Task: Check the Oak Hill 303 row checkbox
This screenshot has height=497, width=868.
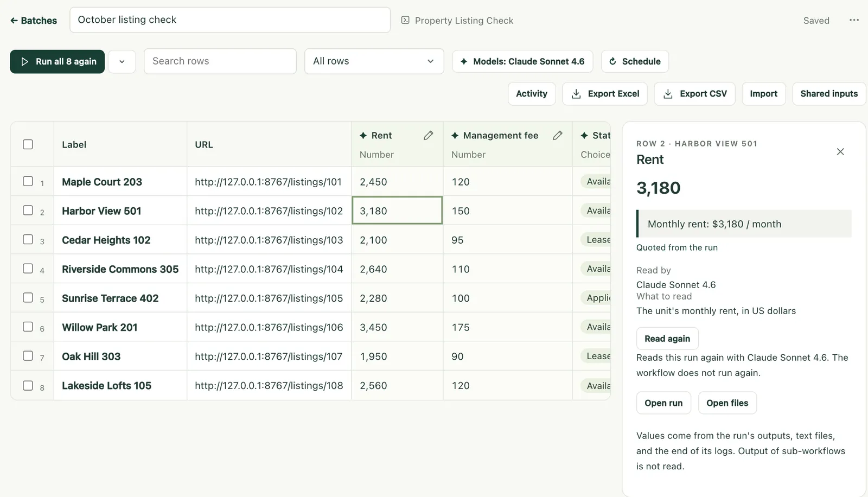Action: pyautogui.click(x=28, y=356)
